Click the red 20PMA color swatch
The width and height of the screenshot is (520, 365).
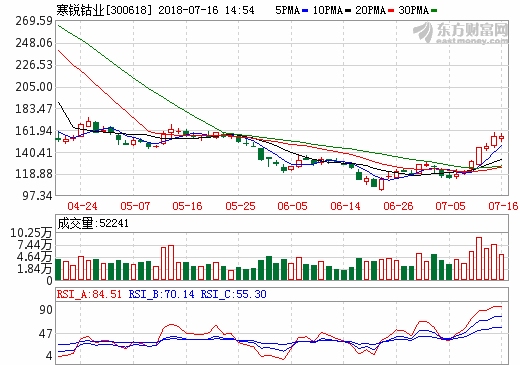(391, 11)
